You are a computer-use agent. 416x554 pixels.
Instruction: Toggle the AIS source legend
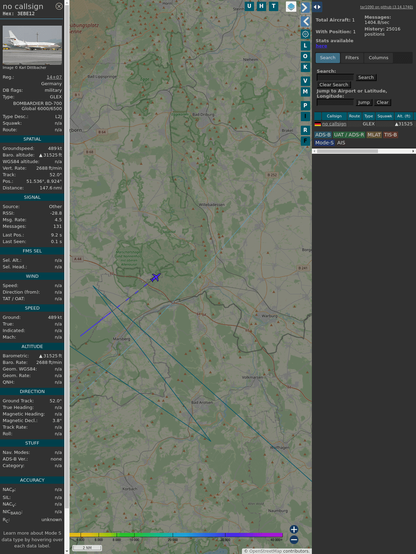(341, 143)
